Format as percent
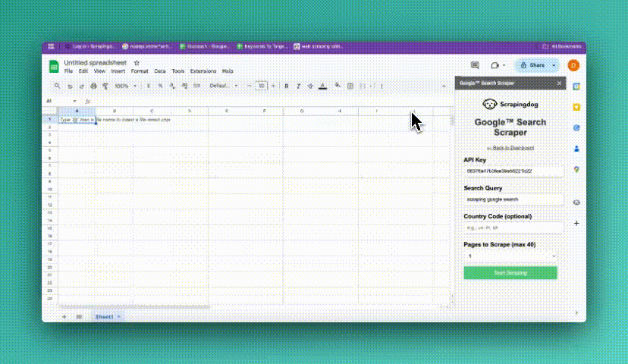The height and width of the screenshot is (364, 628). point(160,86)
